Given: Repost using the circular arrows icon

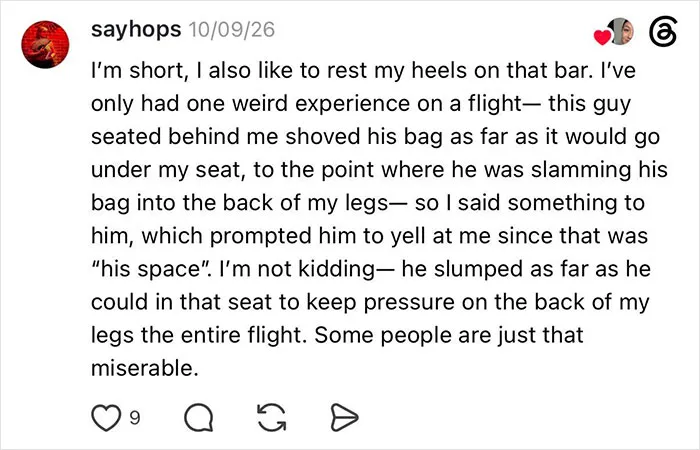Looking at the screenshot, I should (272, 417).
